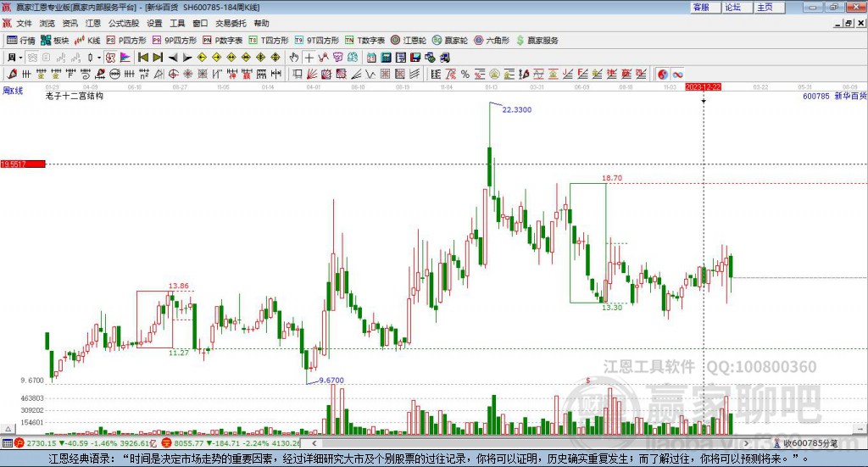868x467 pixels.
Task: Click the 老子十二宫结构 indicator title
Action: click(x=75, y=96)
